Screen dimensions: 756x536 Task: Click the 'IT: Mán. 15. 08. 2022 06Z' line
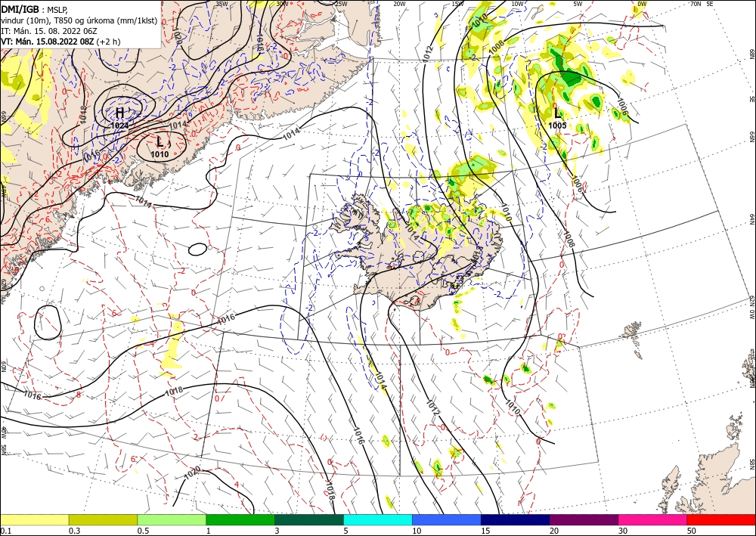point(48,31)
